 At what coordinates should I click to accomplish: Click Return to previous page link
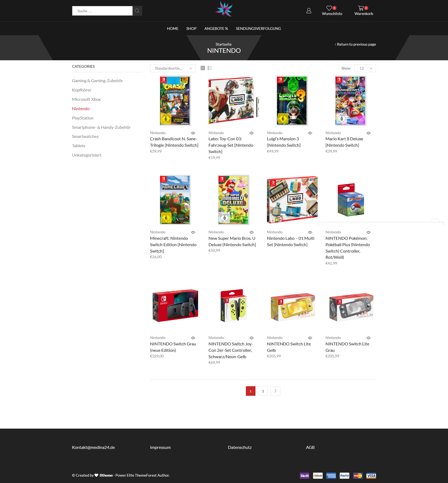pyautogui.click(x=355, y=44)
